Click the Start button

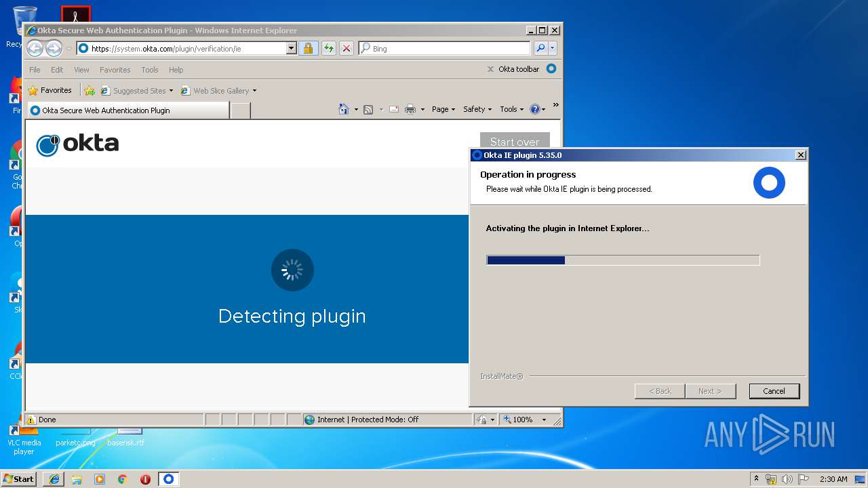(x=18, y=479)
